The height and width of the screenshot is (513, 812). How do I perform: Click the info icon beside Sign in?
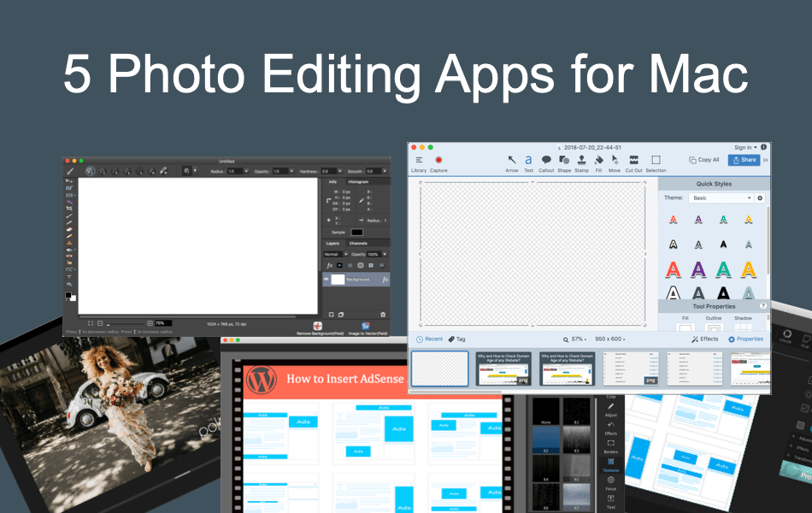click(x=763, y=147)
